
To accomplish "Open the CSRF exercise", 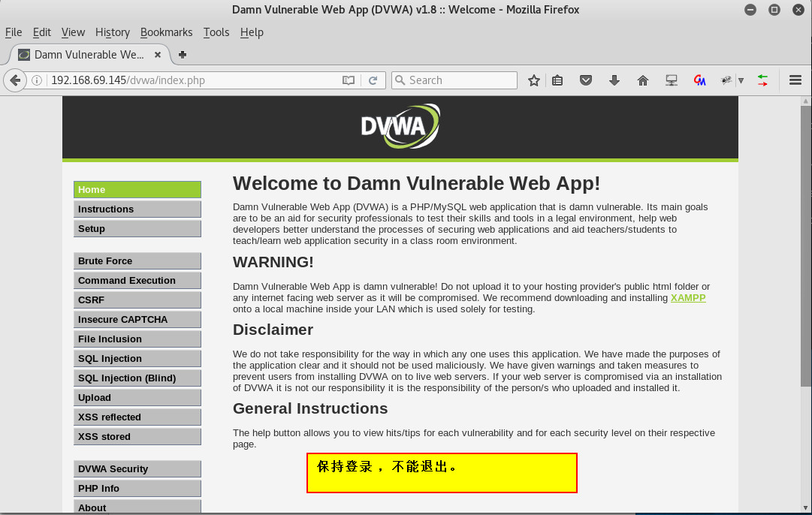I will click(x=137, y=300).
